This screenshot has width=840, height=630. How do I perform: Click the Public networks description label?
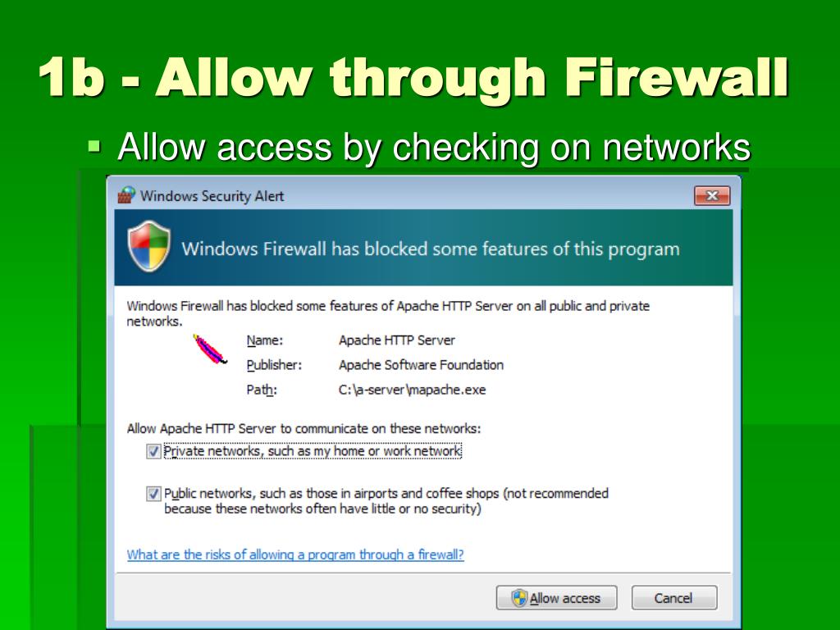tap(386, 501)
